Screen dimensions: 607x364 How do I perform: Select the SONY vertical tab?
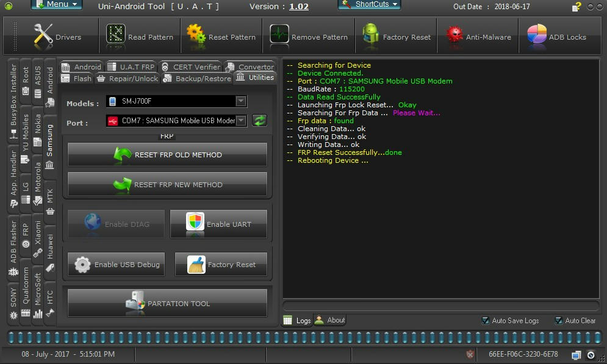13,303
